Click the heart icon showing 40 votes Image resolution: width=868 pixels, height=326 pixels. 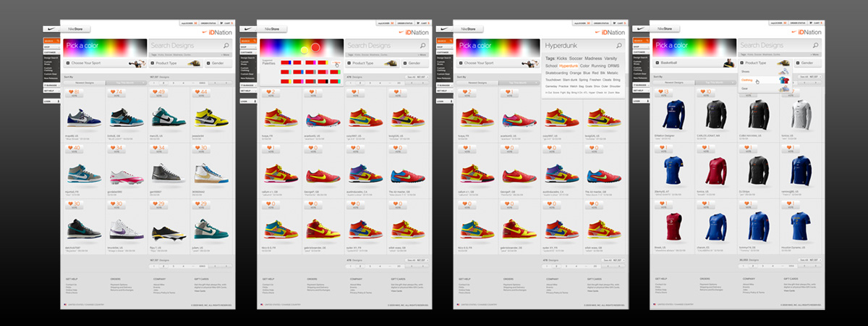[x=72, y=148]
